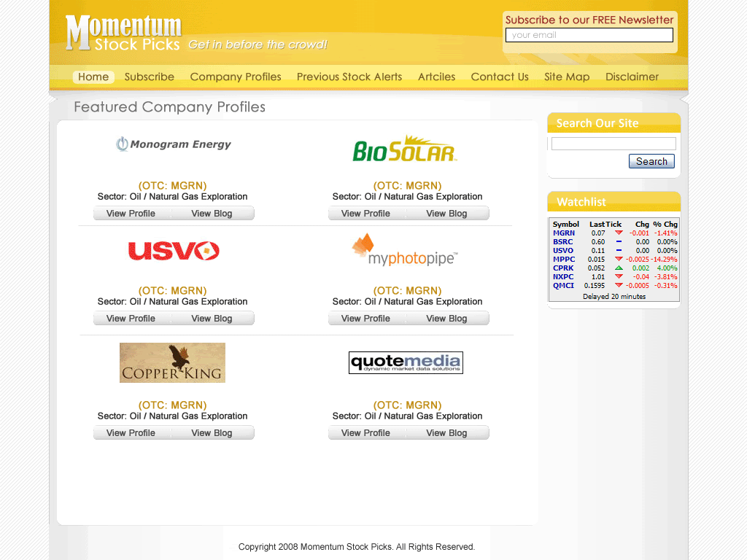View Profile for USVO

pos(131,318)
